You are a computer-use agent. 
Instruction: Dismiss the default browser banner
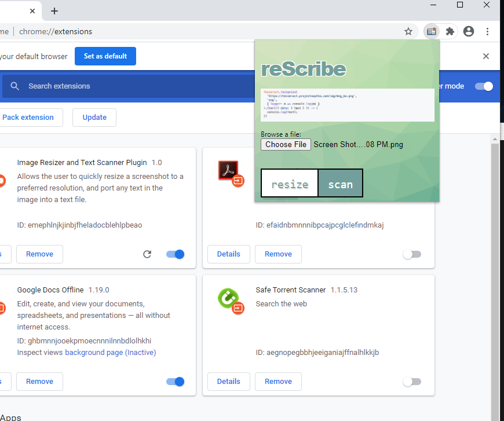click(486, 56)
